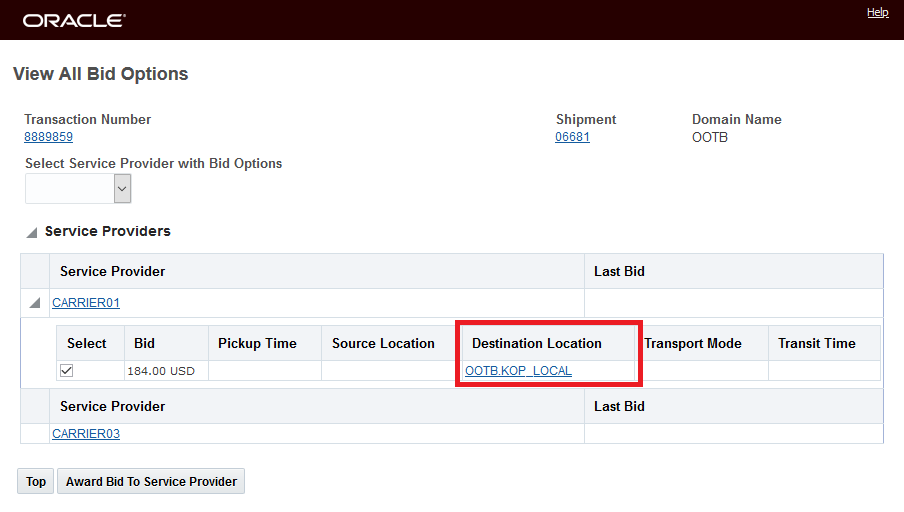The width and height of the screenshot is (904, 512).
Task: Open the Help link
Action: point(877,13)
